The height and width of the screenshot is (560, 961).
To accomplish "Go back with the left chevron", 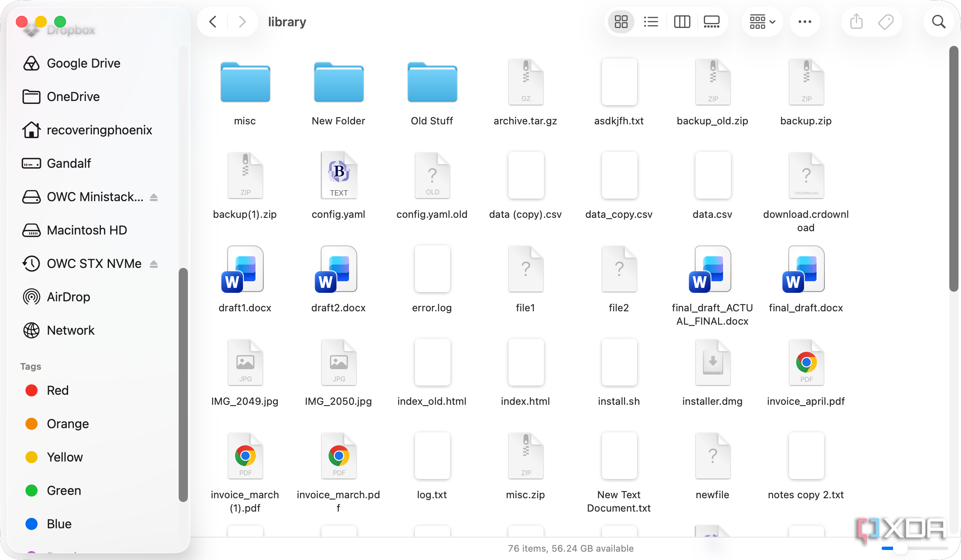I will click(213, 22).
